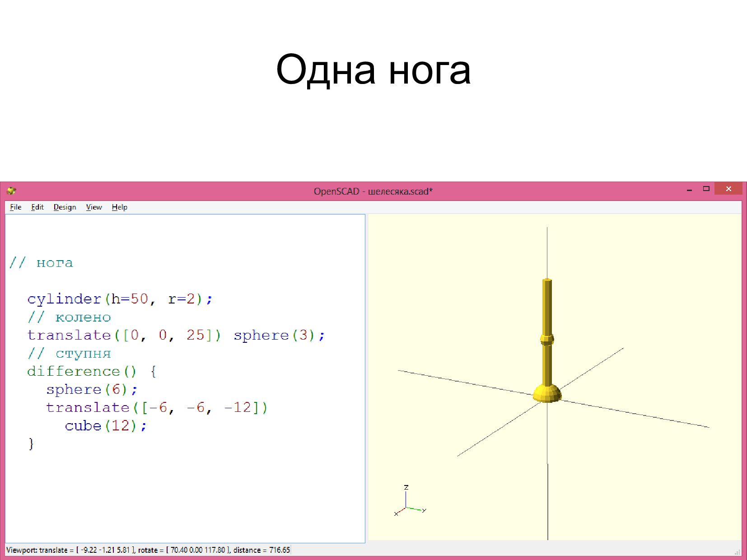Click the distance = 716.65 status value
The height and width of the screenshot is (560, 747).
pos(261,550)
